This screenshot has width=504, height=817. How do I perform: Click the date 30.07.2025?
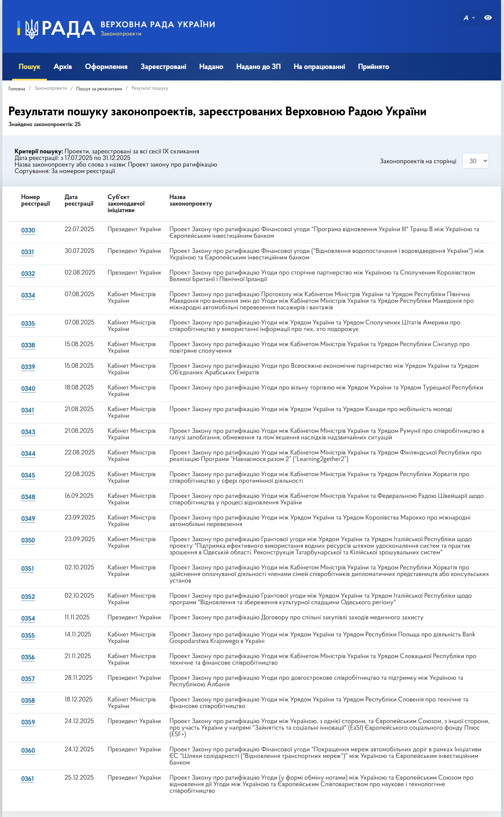[x=79, y=251]
